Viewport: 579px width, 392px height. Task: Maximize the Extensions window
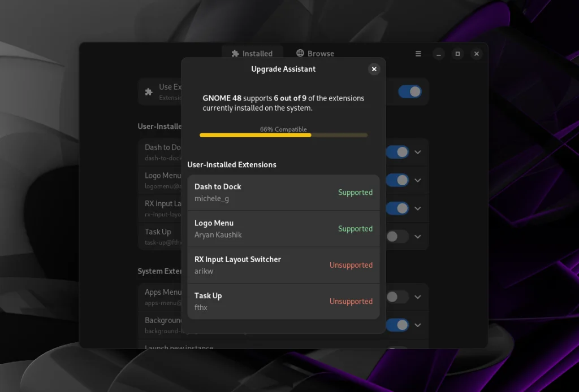(457, 54)
